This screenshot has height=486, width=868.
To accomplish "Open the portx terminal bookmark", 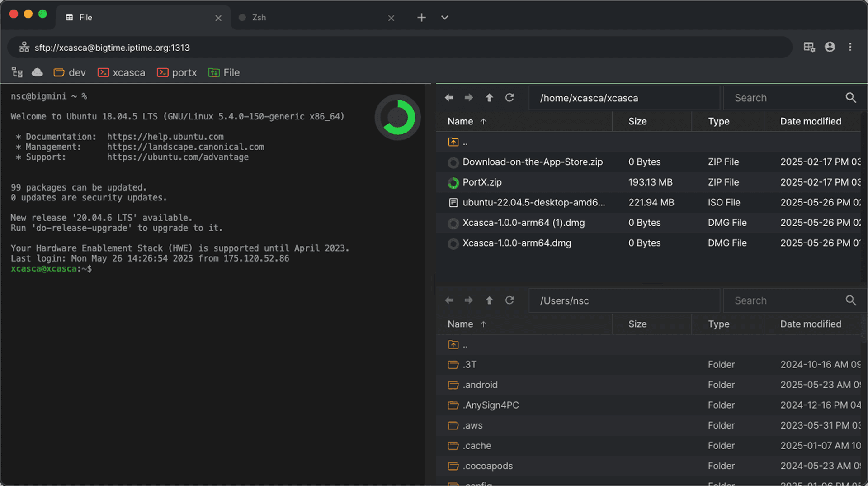I will point(177,72).
